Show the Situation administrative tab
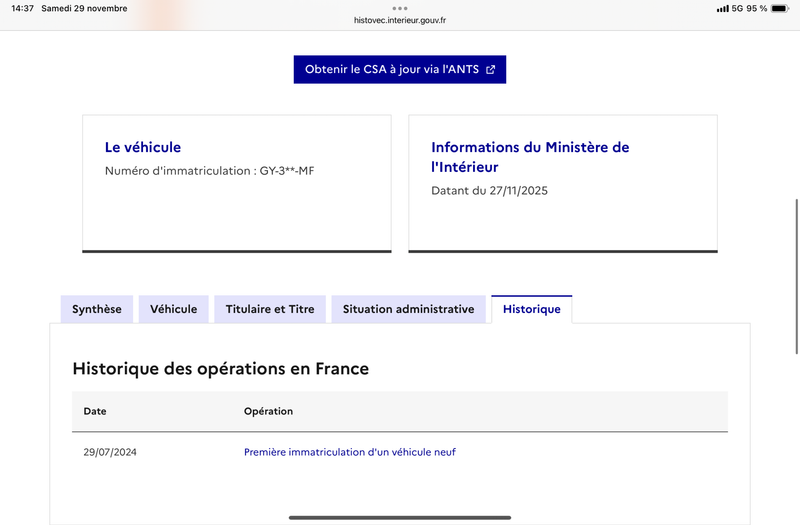800x525 pixels. pos(408,309)
